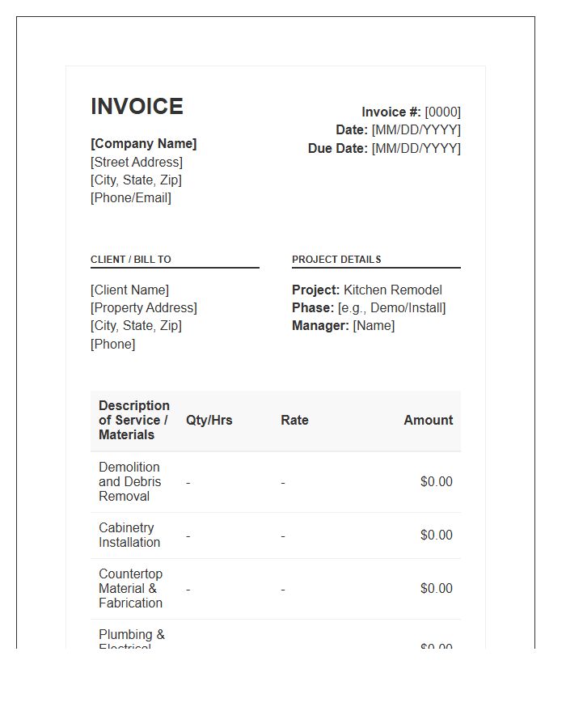Click the CLIENT / BILL TO heading
The image size is (566, 728).
131,259
